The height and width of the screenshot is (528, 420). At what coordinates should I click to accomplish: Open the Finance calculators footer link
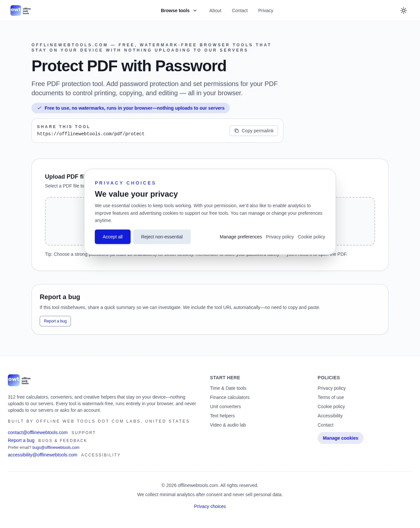[230, 397]
